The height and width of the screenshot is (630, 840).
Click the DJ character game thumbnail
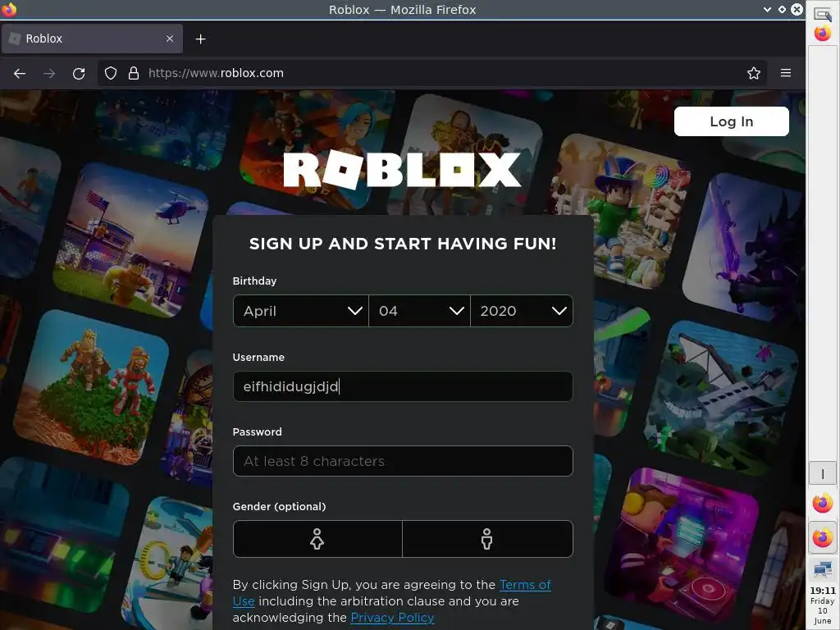pos(682,545)
